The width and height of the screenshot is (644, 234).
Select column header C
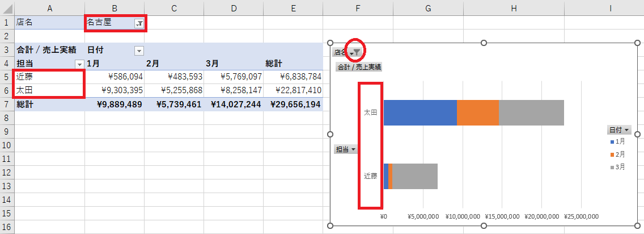tap(173, 7)
